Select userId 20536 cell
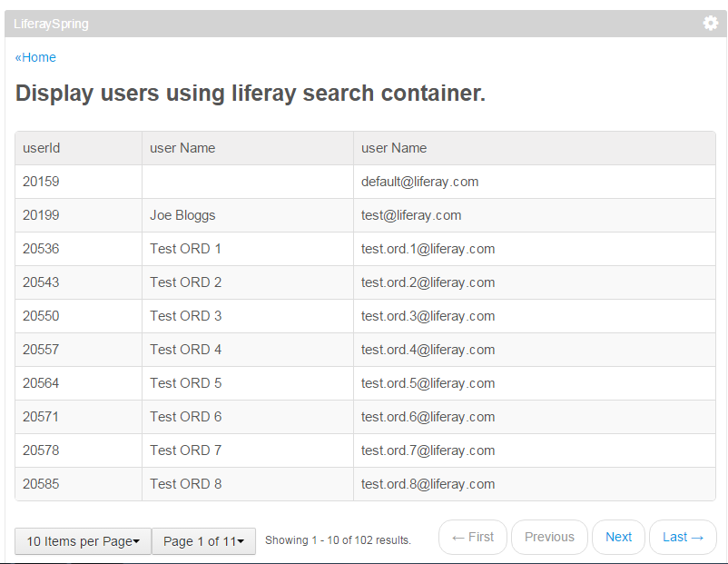 78,249
